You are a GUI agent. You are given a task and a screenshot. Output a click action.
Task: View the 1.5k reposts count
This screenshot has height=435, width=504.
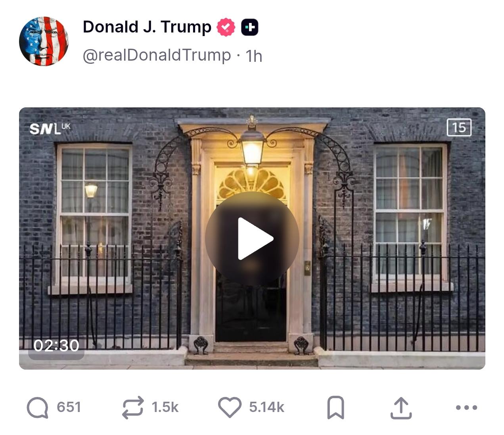click(165, 407)
